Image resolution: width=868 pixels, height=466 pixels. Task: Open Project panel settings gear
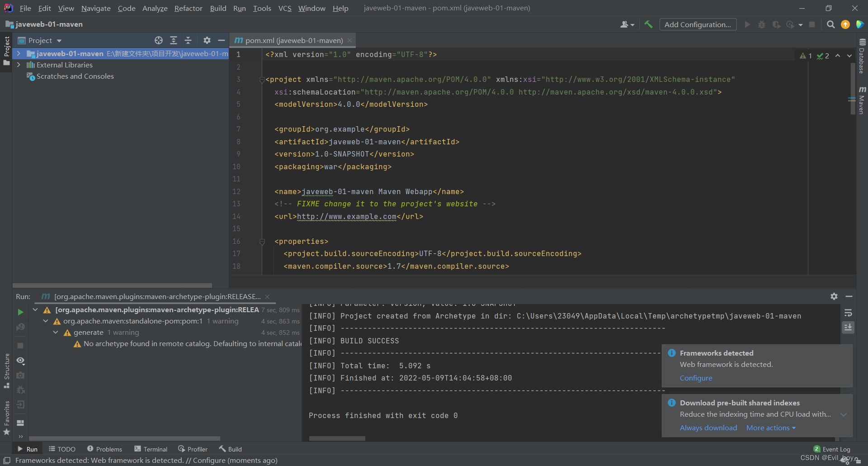(x=207, y=40)
